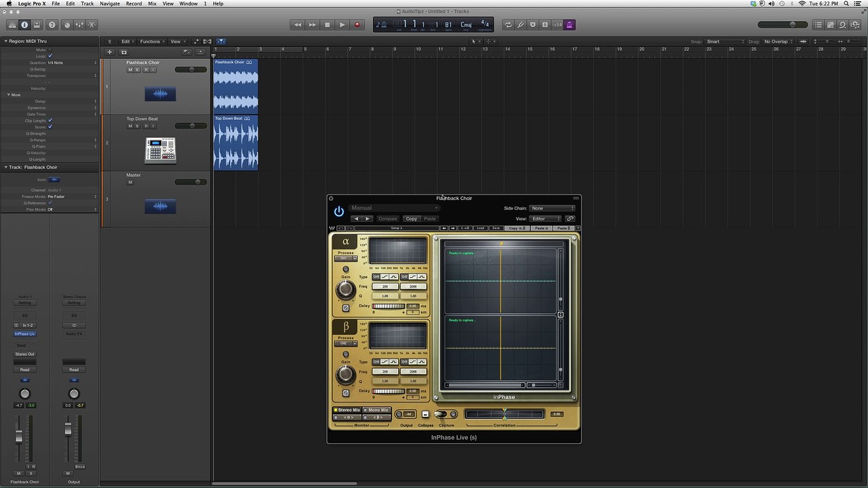The image size is (868, 488).
Task: Start playback with Play button
Action: (x=342, y=25)
